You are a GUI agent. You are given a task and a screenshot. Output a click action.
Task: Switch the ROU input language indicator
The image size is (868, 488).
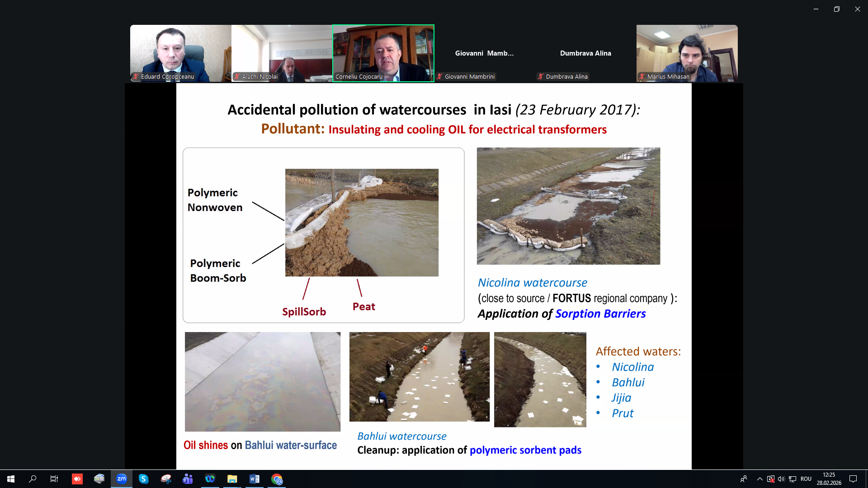(806, 479)
